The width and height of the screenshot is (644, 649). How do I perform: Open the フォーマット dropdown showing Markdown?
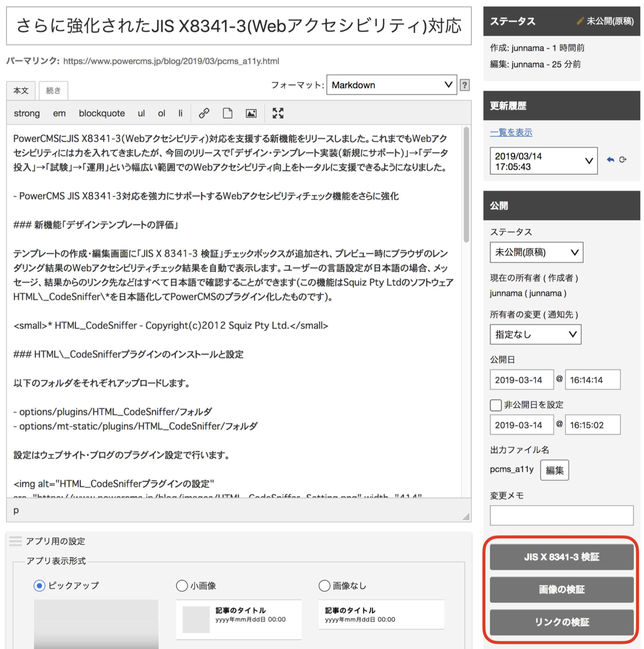(391, 85)
